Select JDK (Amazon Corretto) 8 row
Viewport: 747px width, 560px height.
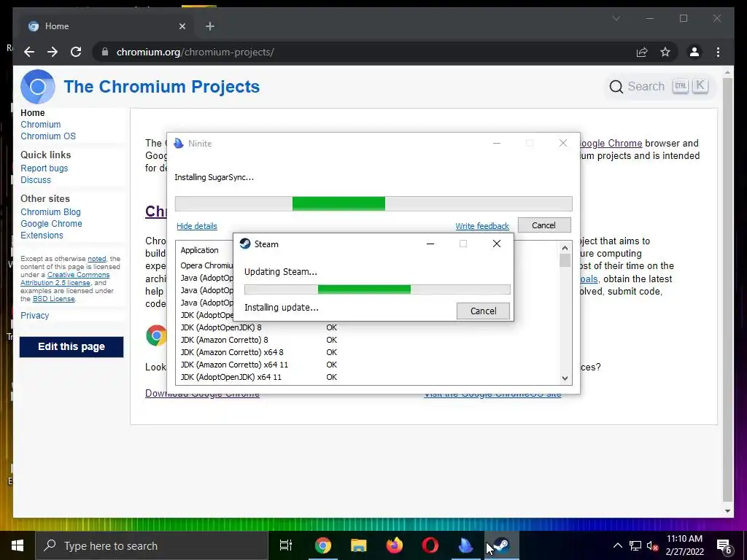pos(367,340)
